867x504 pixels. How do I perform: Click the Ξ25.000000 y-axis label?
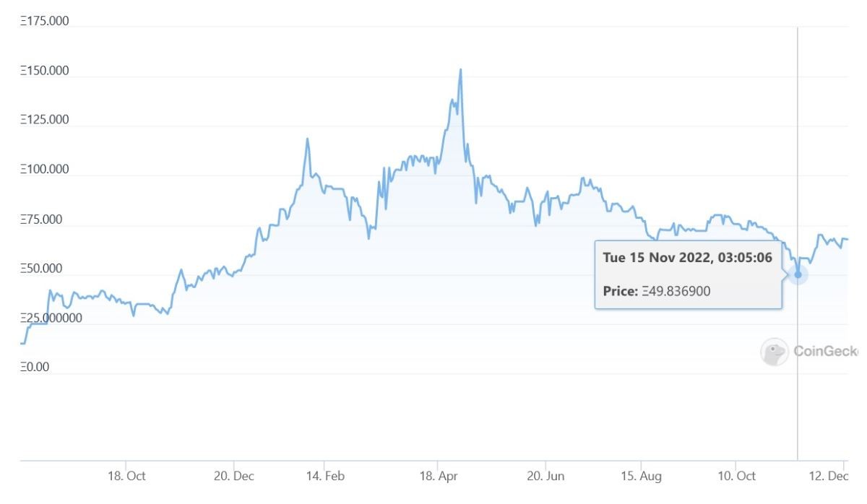tap(51, 318)
